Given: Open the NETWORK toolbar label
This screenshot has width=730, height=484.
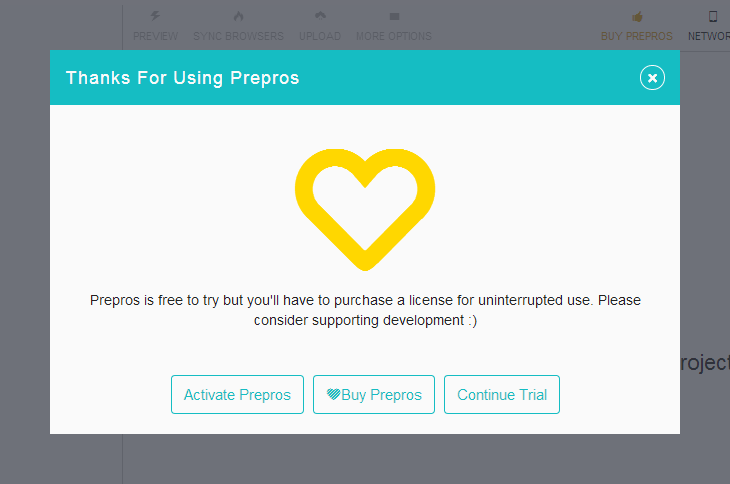Looking at the screenshot, I should click(x=710, y=36).
